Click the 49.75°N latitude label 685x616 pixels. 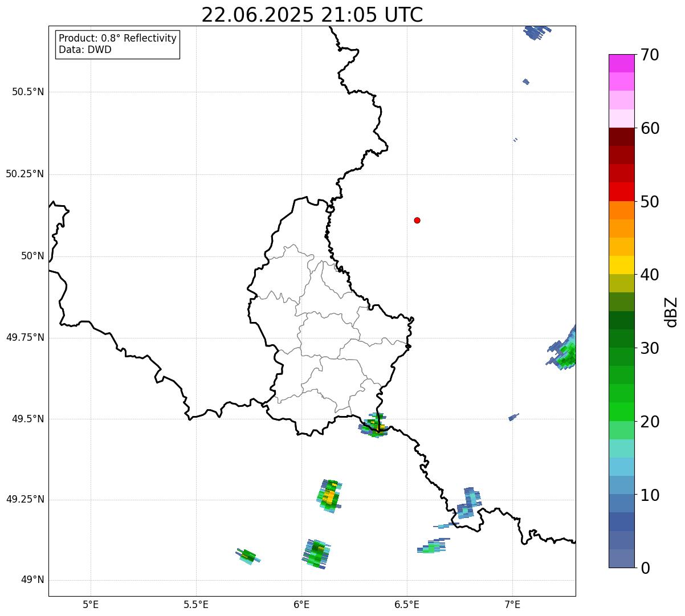point(25,337)
